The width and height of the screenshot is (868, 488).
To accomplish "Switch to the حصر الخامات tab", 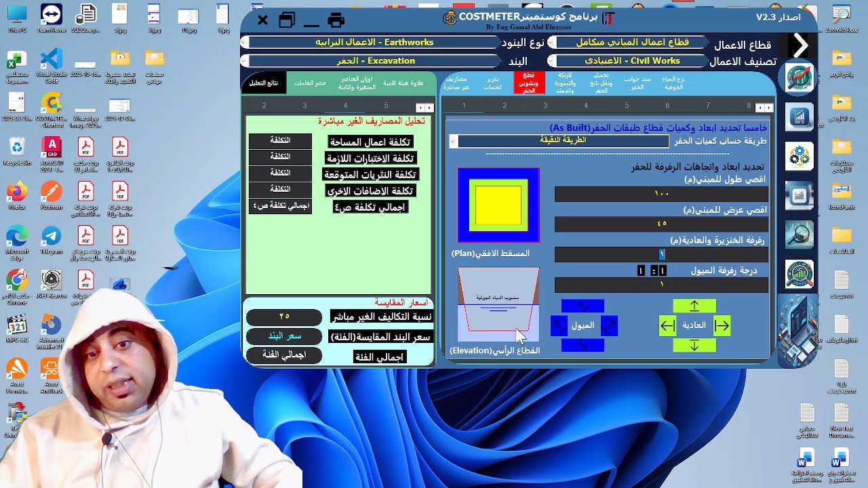I will [x=310, y=83].
